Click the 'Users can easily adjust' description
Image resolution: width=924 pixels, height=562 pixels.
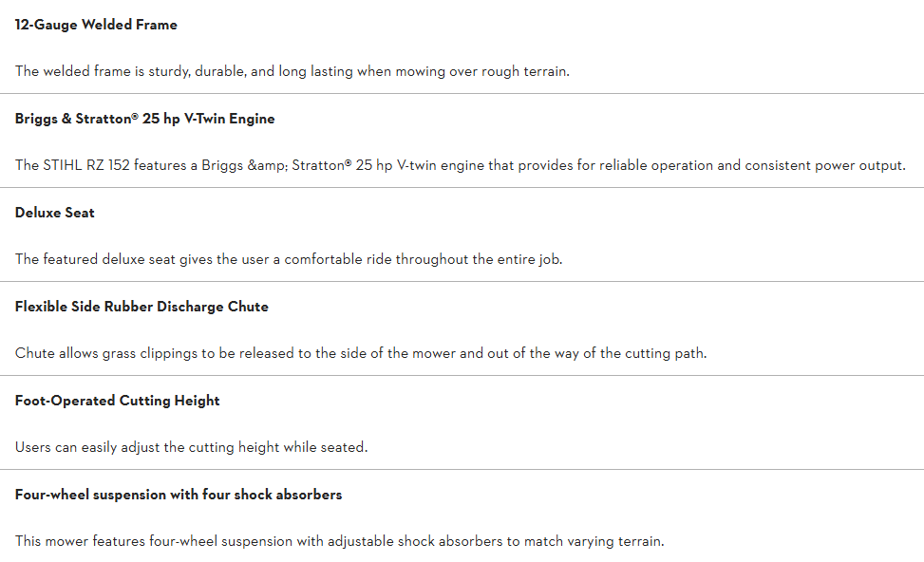coord(191,447)
